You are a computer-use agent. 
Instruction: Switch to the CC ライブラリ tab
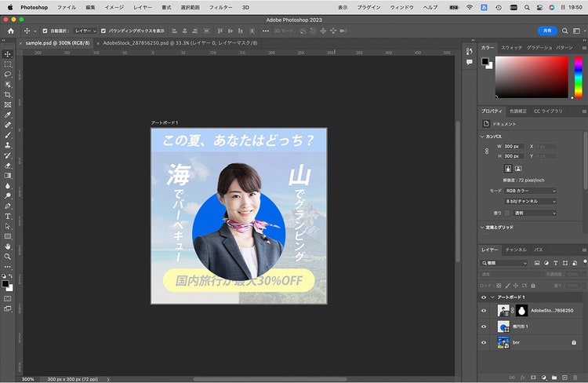pos(548,111)
